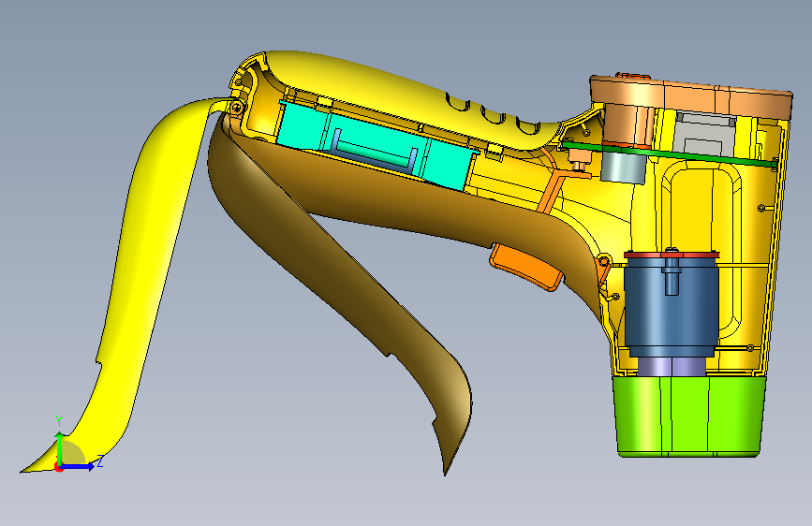Click the green Y axis arrow of the triad
This screenshot has height=526, width=812.
point(60,448)
